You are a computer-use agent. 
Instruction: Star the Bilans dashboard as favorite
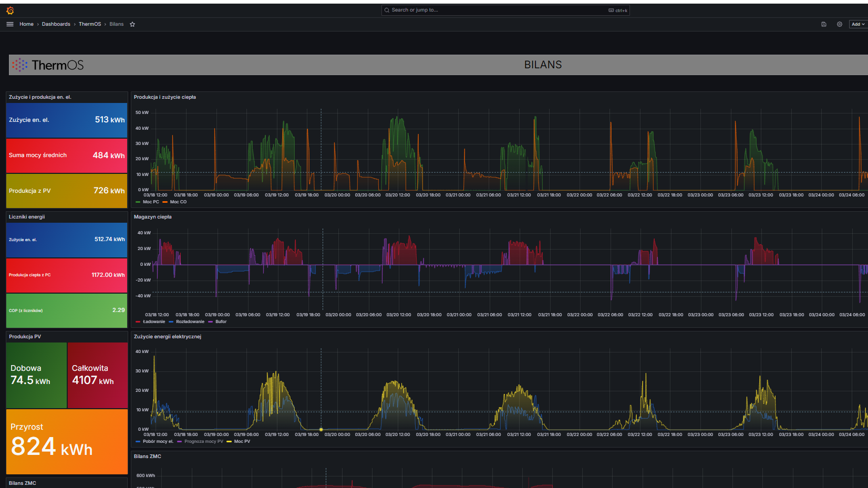click(132, 24)
